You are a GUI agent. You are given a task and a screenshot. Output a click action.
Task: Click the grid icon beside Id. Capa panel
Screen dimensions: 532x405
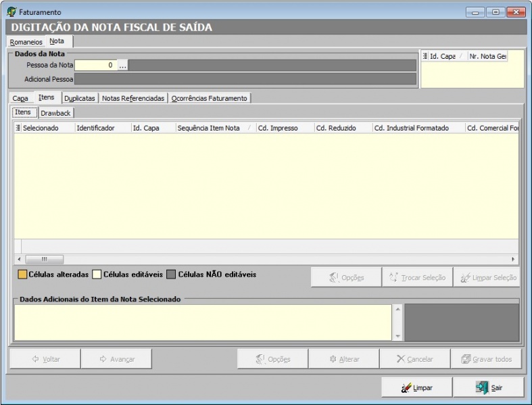425,57
